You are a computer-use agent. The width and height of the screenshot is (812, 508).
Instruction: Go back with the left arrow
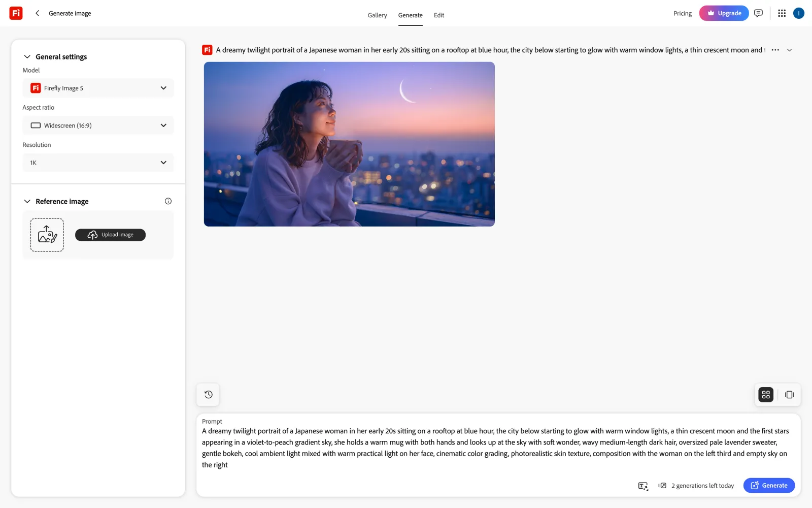click(x=37, y=13)
